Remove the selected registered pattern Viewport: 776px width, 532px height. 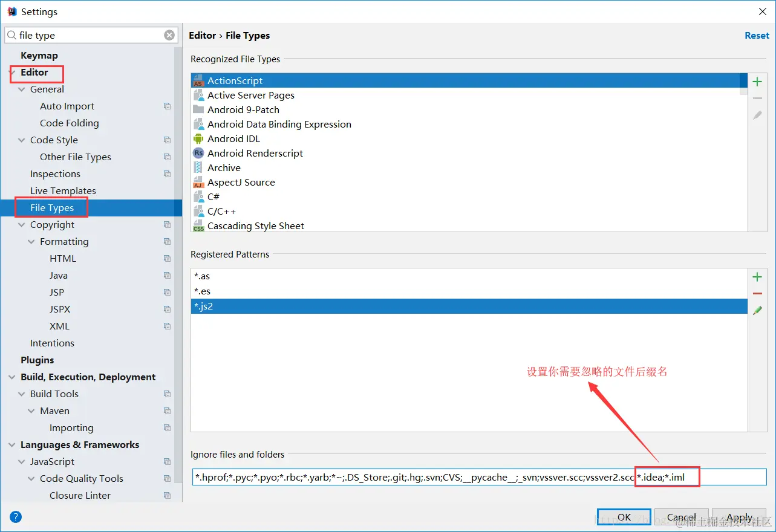click(757, 294)
